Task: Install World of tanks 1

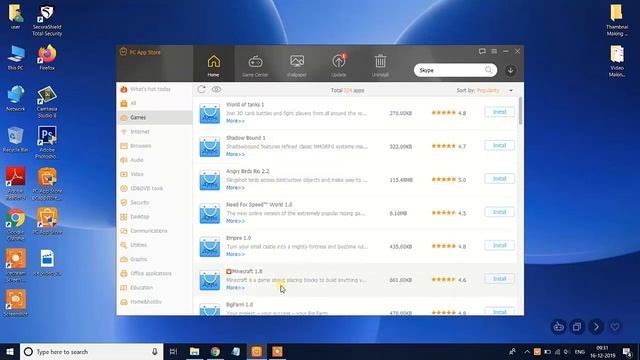Action: click(500, 112)
